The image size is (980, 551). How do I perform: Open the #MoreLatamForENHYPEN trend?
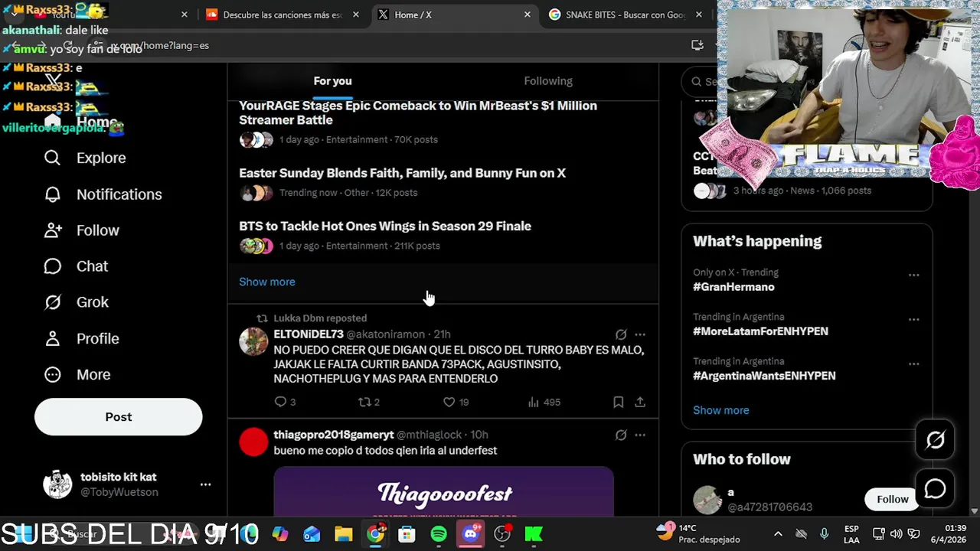pos(760,331)
